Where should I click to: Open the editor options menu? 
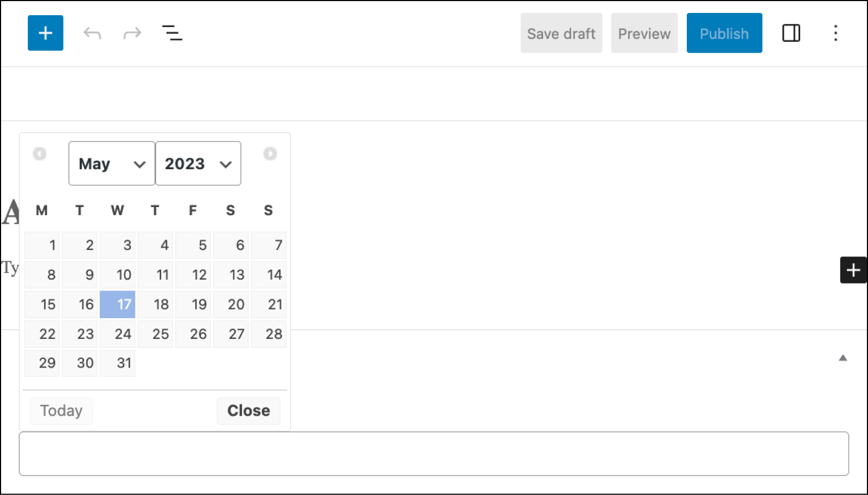(836, 33)
